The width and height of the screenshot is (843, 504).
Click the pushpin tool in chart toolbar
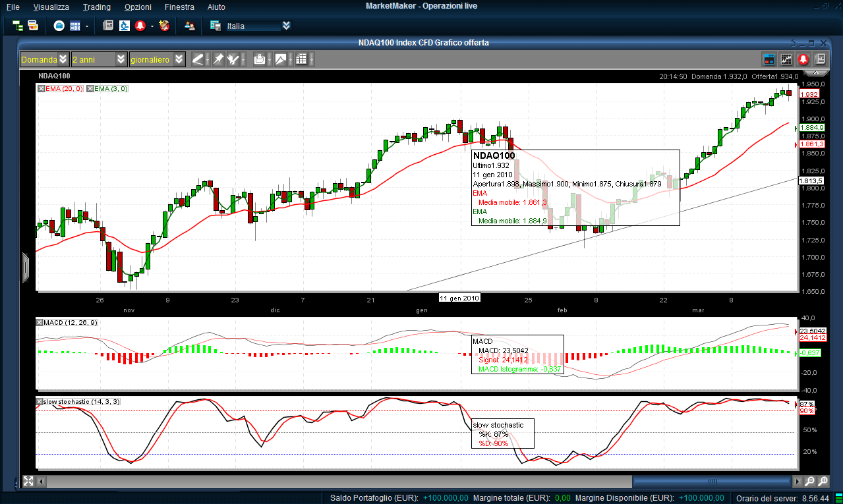pyautogui.click(x=219, y=59)
